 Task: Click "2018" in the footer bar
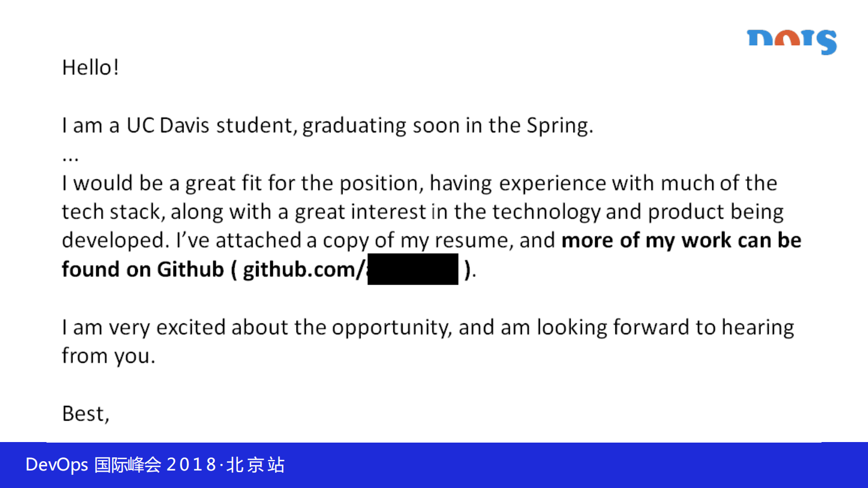click(x=191, y=465)
